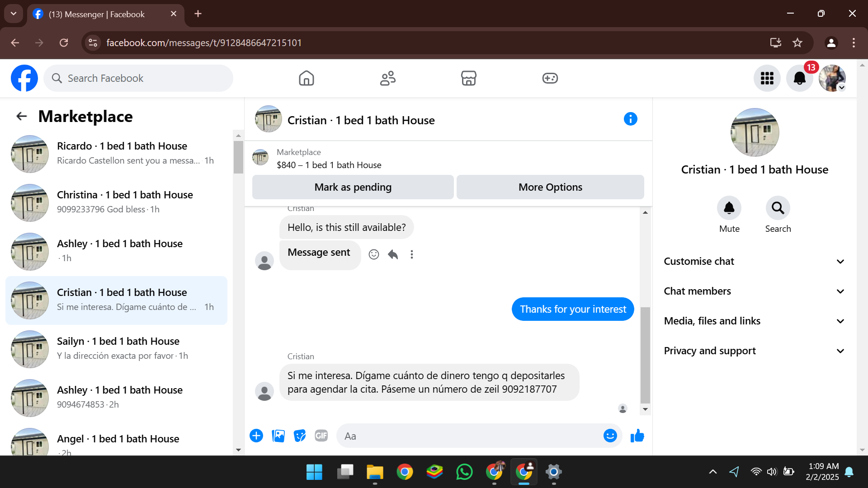868x488 pixels.
Task: Open emoji picker in message field
Action: (610, 436)
